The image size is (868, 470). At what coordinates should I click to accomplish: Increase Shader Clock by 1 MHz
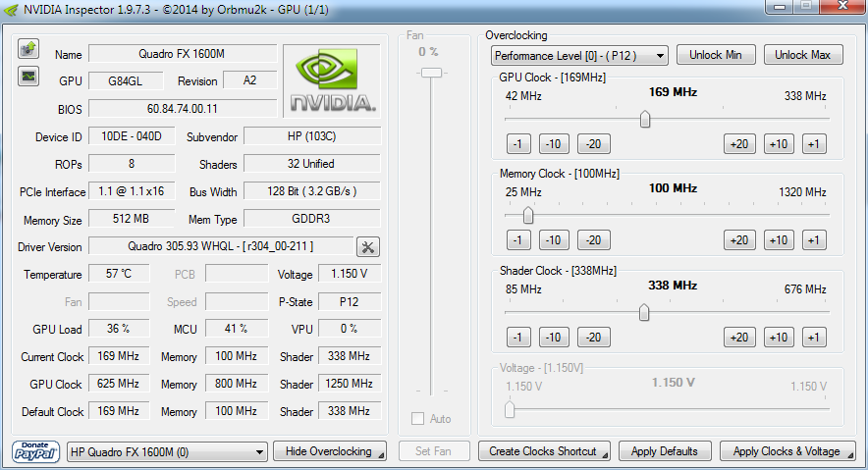pyautogui.click(x=814, y=338)
